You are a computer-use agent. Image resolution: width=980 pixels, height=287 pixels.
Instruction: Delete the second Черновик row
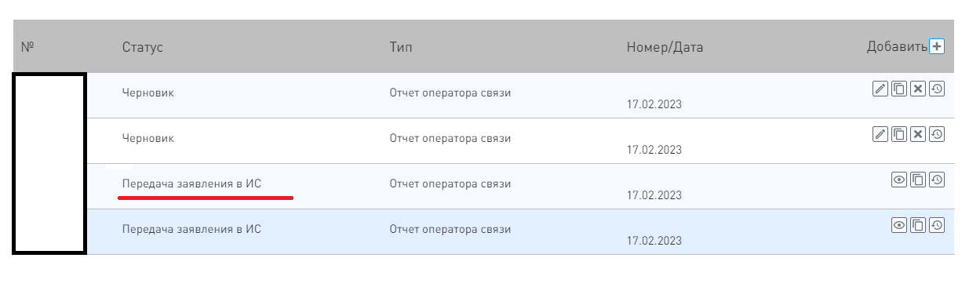click(x=918, y=134)
